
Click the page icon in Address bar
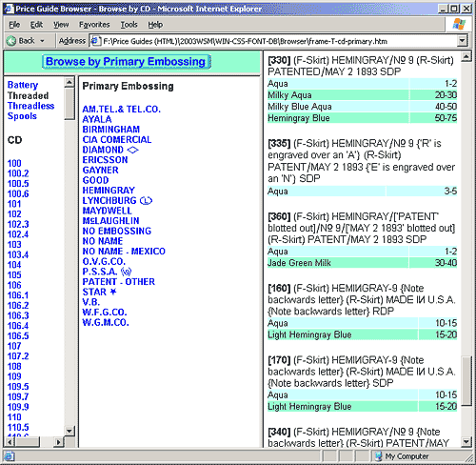click(x=95, y=41)
